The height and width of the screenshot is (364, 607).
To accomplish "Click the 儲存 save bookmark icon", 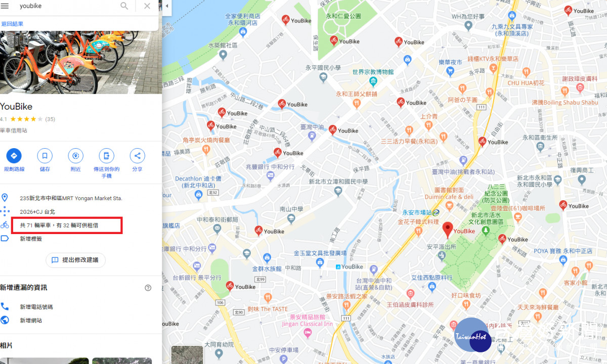I will [x=45, y=156].
